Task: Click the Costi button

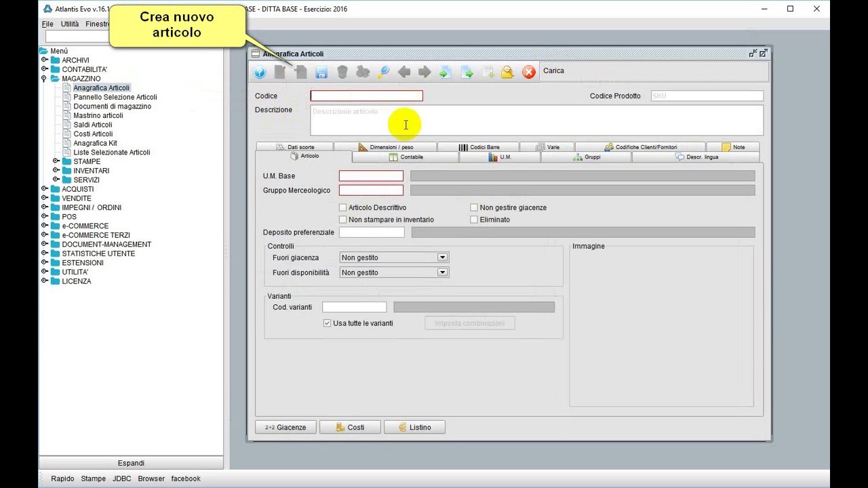Action: (x=350, y=427)
